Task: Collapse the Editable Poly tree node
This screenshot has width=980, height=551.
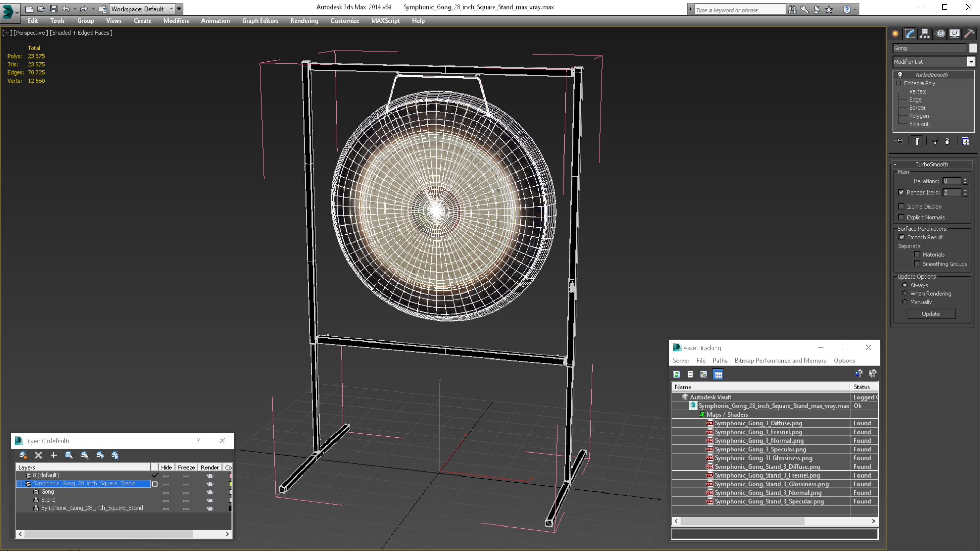Action: (899, 83)
